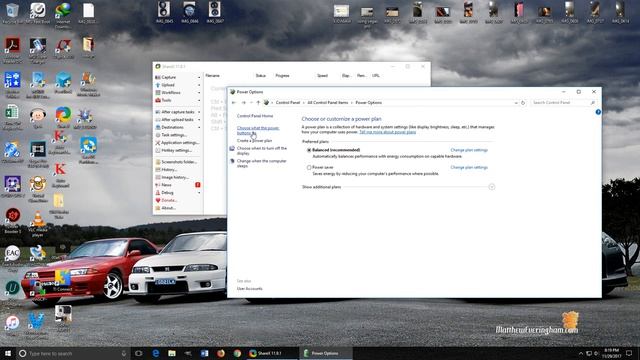Open Task View on the taskbar
Viewport: 640px width, 360px height.
pos(139,353)
